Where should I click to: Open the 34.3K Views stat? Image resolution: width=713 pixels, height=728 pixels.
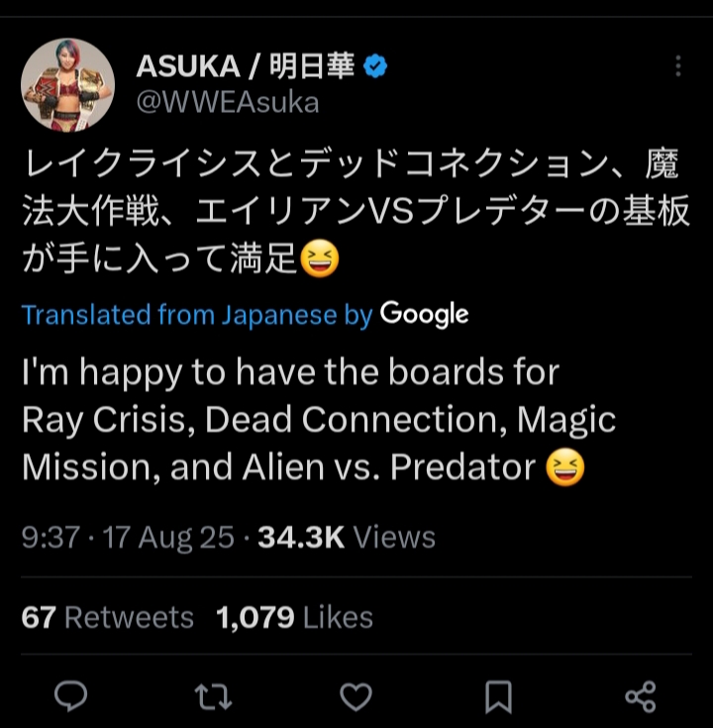[x=347, y=538]
